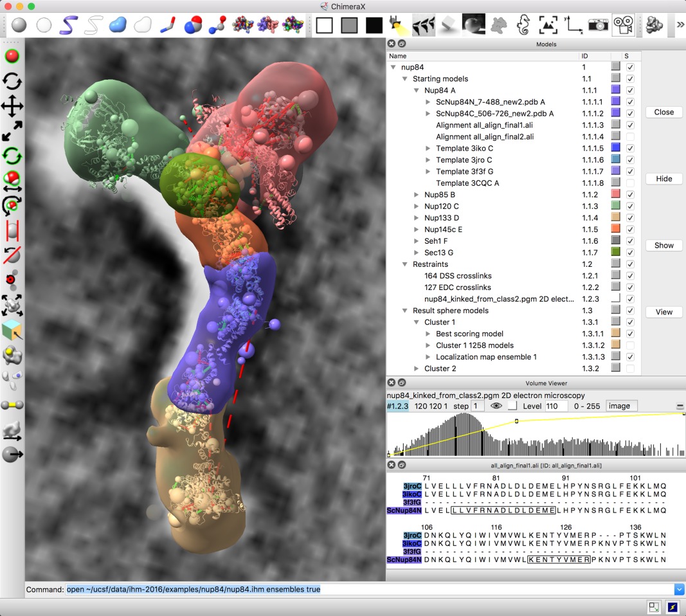
Task: Focus the Command line input field
Action: (370, 589)
